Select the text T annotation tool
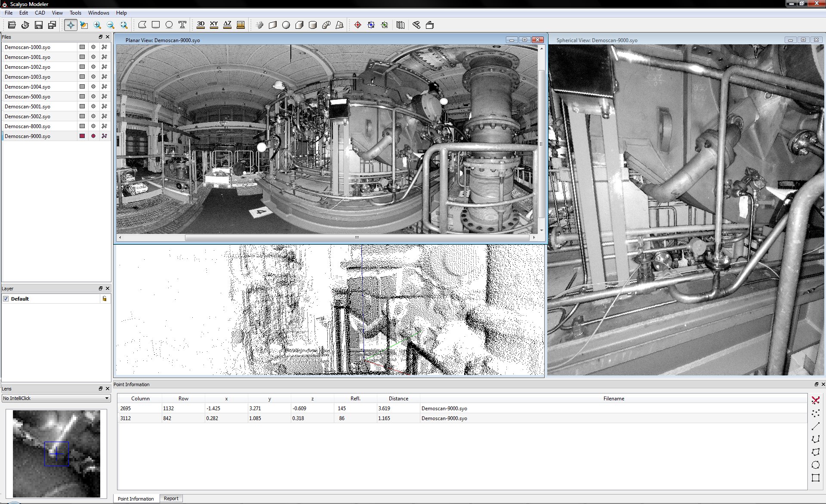Viewport: 826px width, 504px height. click(x=182, y=25)
